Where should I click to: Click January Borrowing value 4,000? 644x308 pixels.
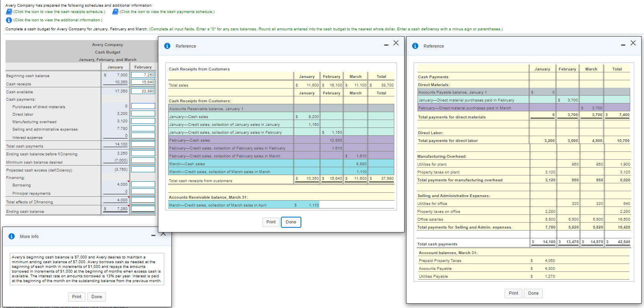122,184
